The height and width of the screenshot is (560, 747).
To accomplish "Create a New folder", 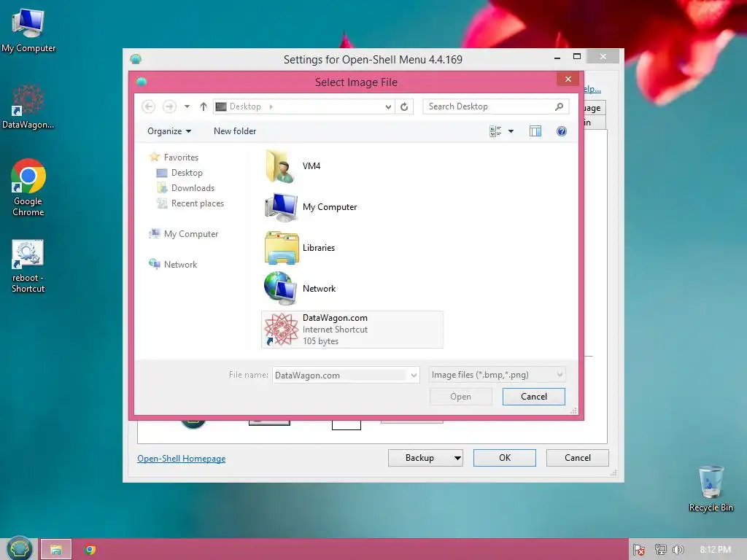I will 235,131.
